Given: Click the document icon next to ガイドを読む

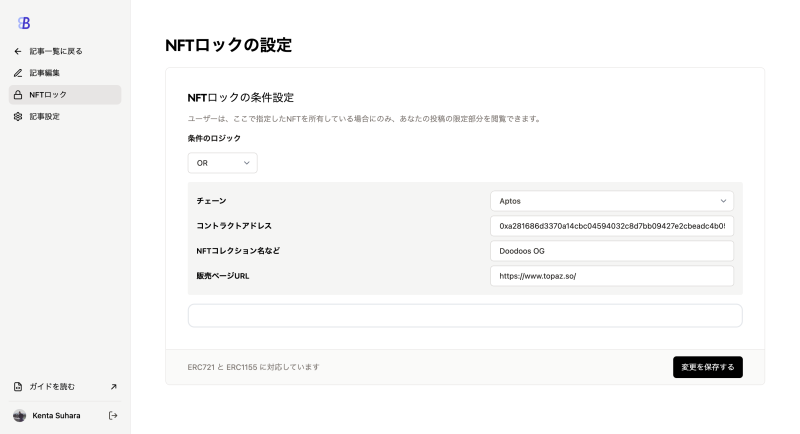Looking at the screenshot, I should tap(18, 387).
